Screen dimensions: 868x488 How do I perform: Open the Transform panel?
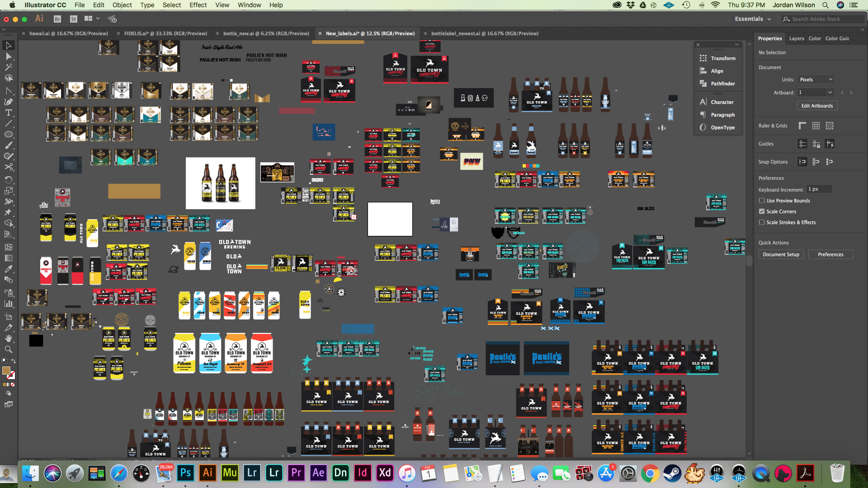pos(718,58)
